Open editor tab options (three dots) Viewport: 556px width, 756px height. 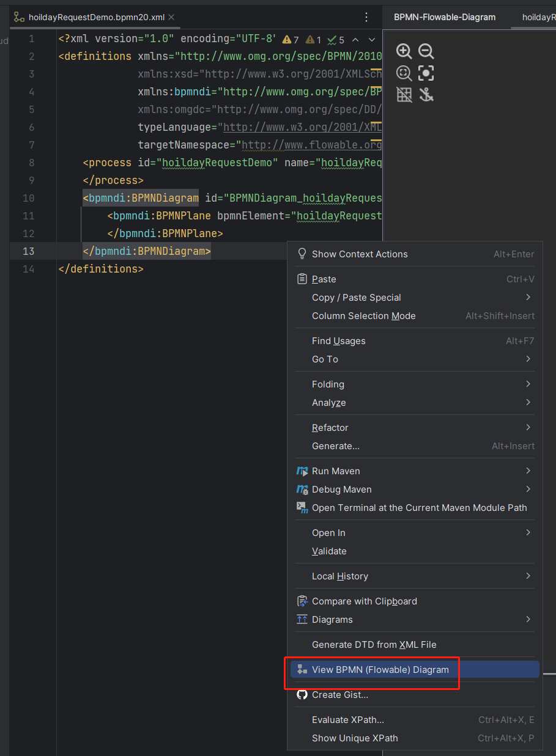[366, 17]
